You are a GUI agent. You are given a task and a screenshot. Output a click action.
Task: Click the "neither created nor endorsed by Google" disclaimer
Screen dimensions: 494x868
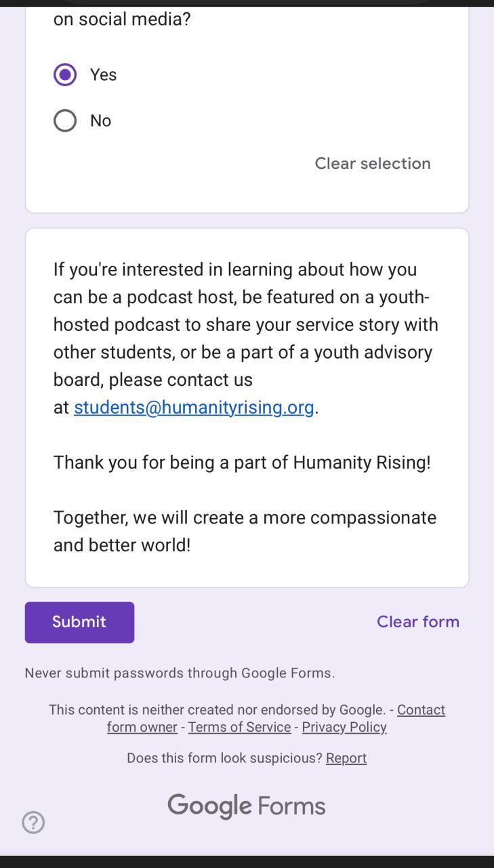click(x=217, y=710)
